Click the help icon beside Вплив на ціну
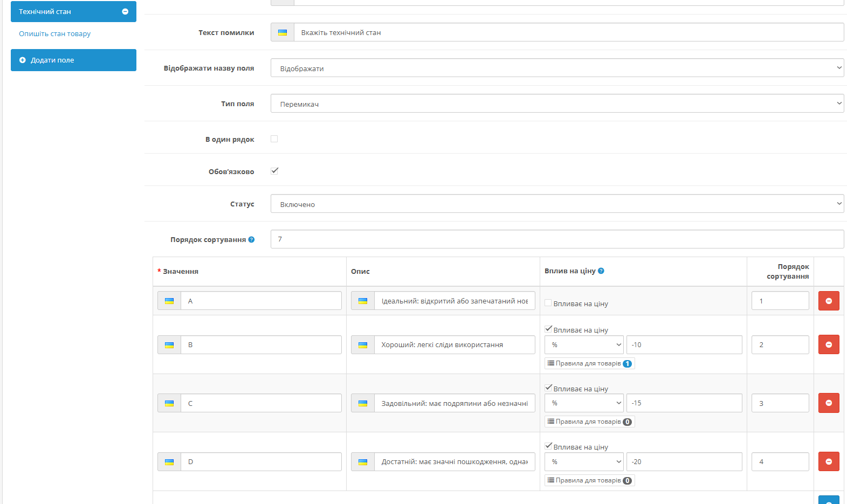The height and width of the screenshot is (504, 847). pos(601,271)
